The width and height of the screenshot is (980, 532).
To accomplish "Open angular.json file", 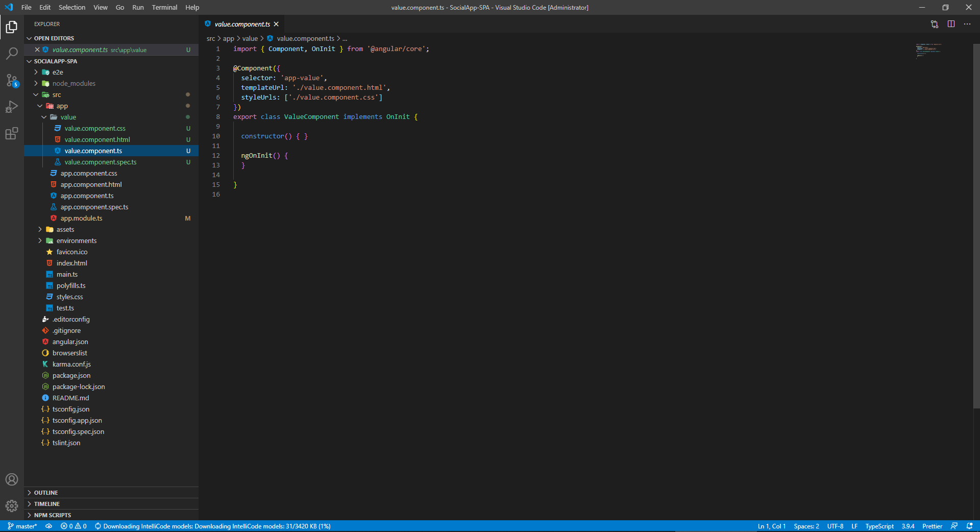I will coord(111,342).
